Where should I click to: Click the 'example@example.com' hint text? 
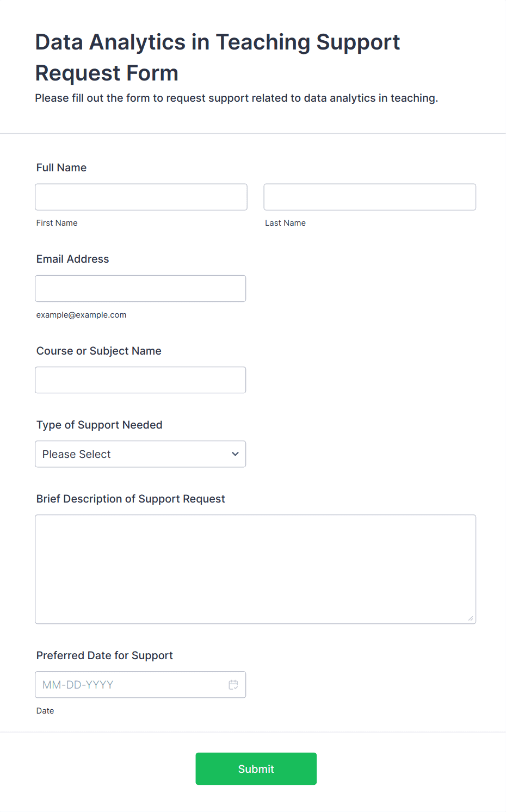point(82,315)
